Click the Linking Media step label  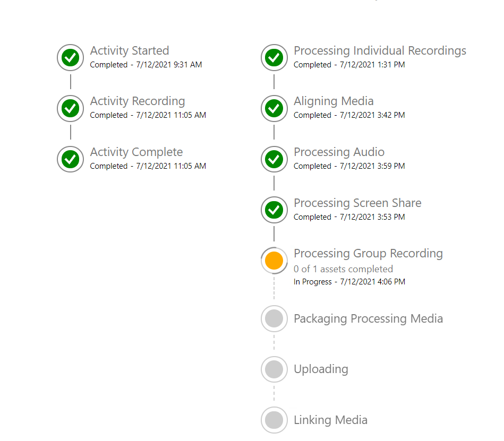pyautogui.click(x=330, y=420)
